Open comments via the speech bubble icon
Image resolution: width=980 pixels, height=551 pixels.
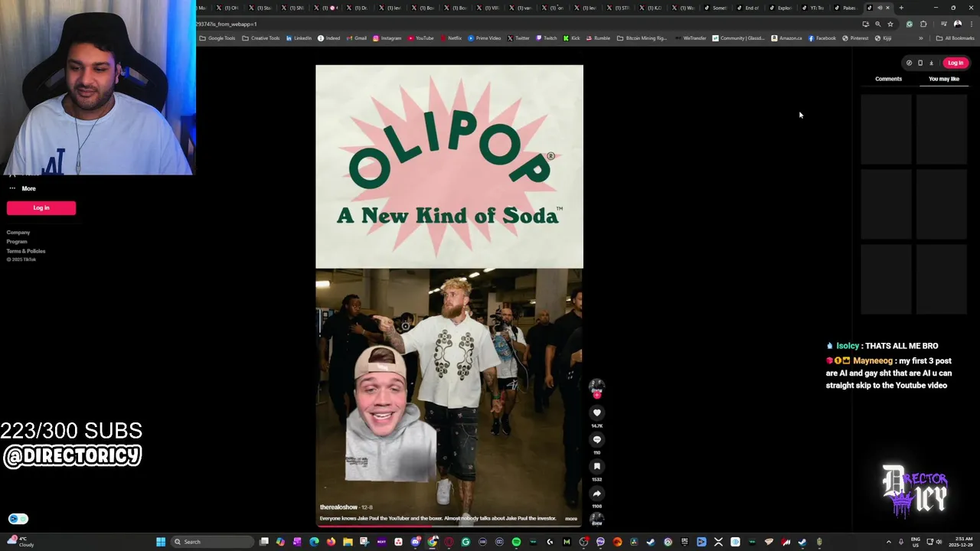(596, 440)
